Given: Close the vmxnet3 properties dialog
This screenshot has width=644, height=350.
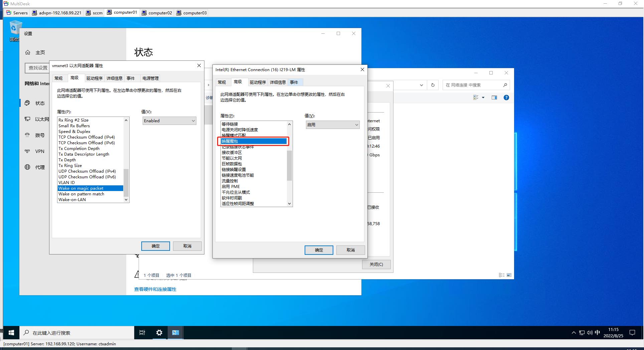Looking at the screenshot, I should 199,65.
